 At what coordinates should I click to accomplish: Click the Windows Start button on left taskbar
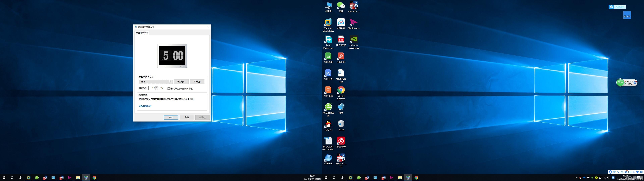click(4, 178)
